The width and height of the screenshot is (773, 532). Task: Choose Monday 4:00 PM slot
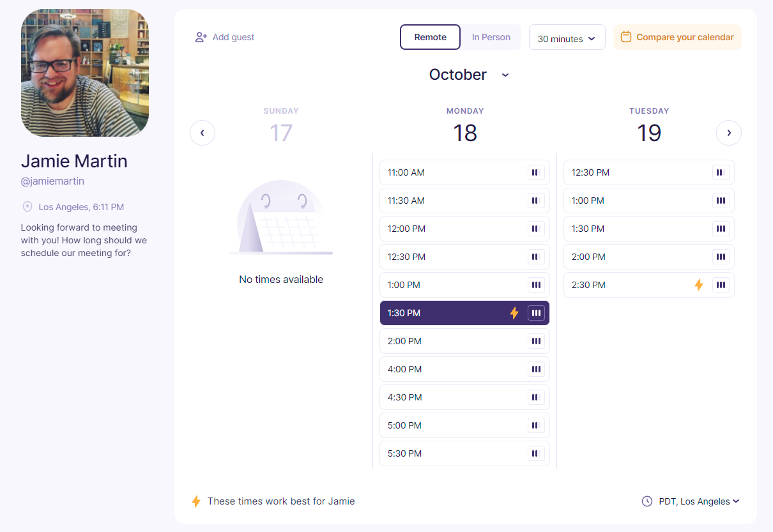click(464, 369)
